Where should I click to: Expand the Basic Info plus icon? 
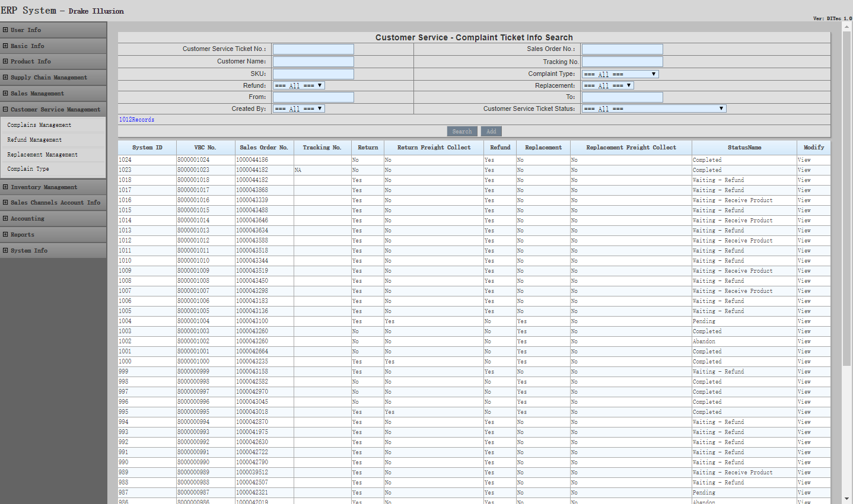pos(5,46)
